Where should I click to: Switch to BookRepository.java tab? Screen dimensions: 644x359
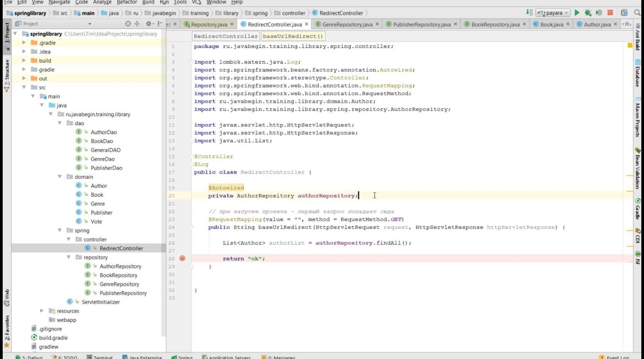pyautogui.click(x=495, y=24)
